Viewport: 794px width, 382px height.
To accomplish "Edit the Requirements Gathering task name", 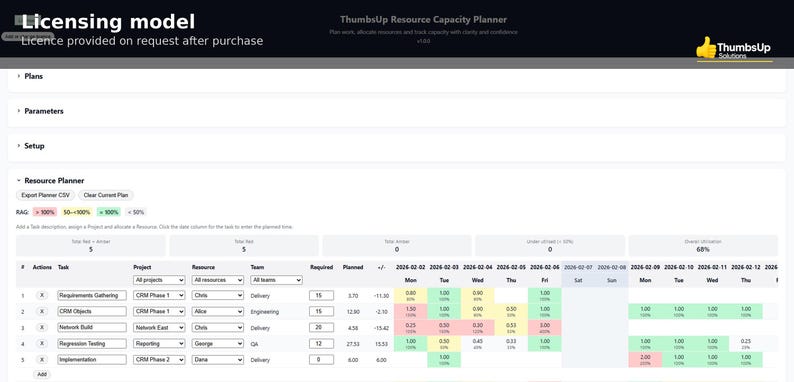I will point(92,295).
